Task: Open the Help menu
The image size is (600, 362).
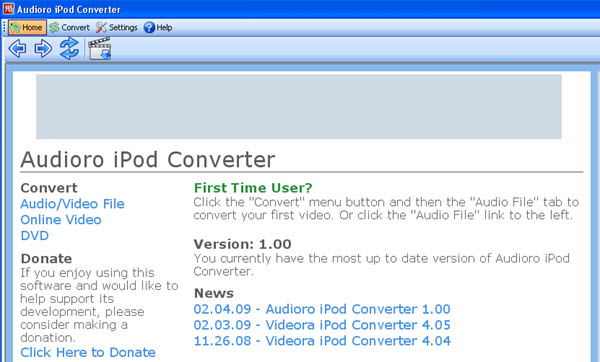Action: click(x=158, y=28)
